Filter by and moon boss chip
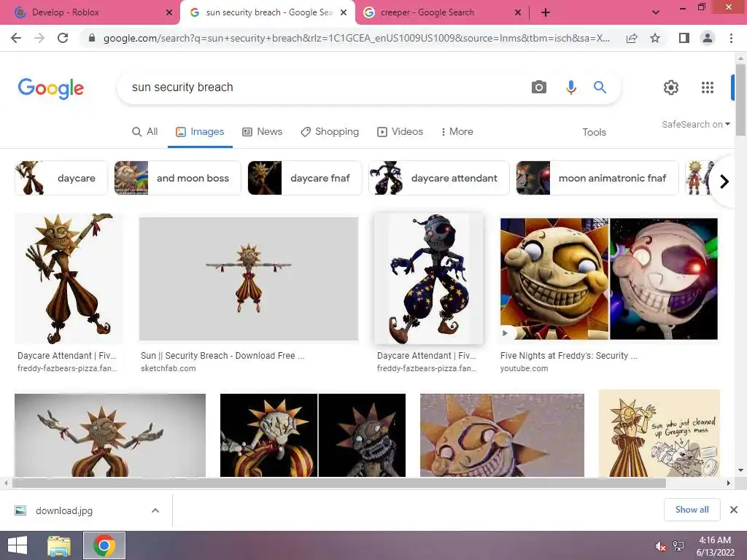Image resolution: width=747 pixels, height=560 pixels. point(178,178)
